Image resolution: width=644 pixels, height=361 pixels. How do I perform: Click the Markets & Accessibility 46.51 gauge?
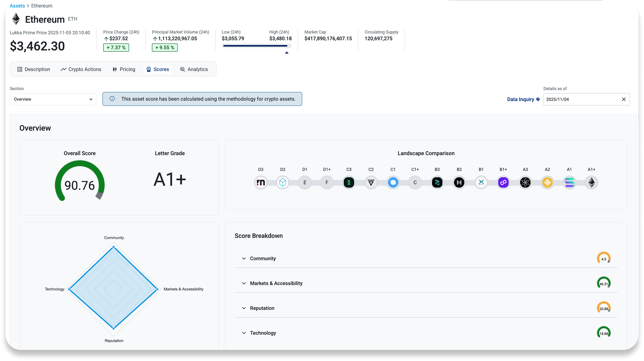coord(604,282)
